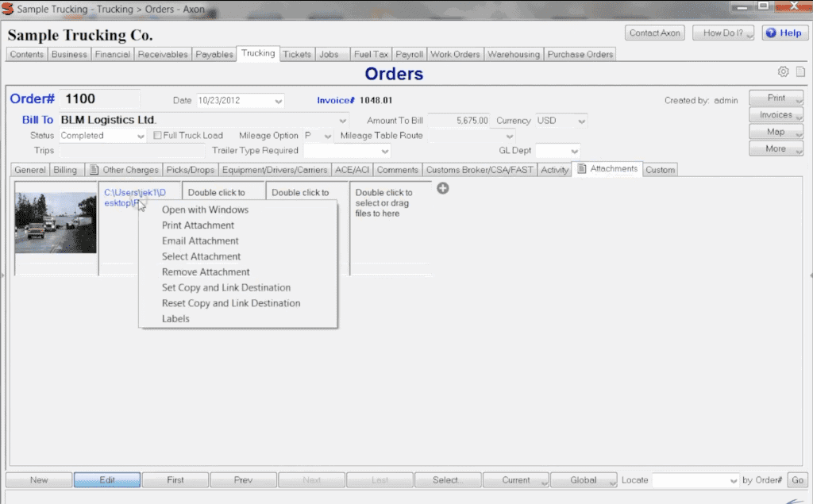The width and height of the screenshot is (813, 504).
Task: Switch to the Other Charges tab
Action: click(x=124, y=170)
